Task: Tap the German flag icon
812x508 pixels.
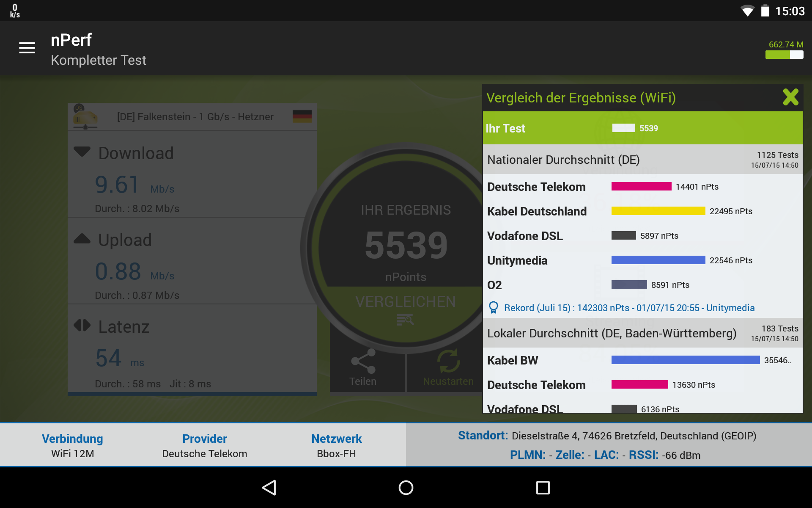Action: point(302,116)
